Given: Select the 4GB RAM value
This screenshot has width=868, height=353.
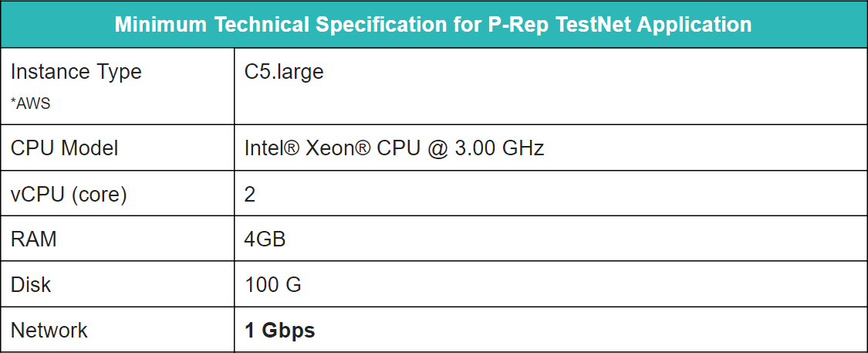Looking at the screenshot, I should point(265,239).
